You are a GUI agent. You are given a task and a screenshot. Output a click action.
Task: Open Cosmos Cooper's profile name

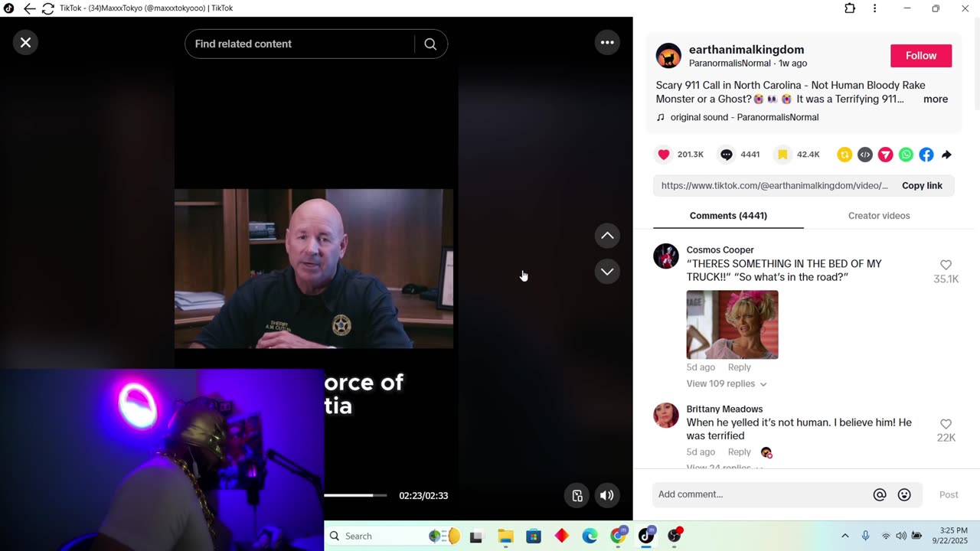[720, 250]
